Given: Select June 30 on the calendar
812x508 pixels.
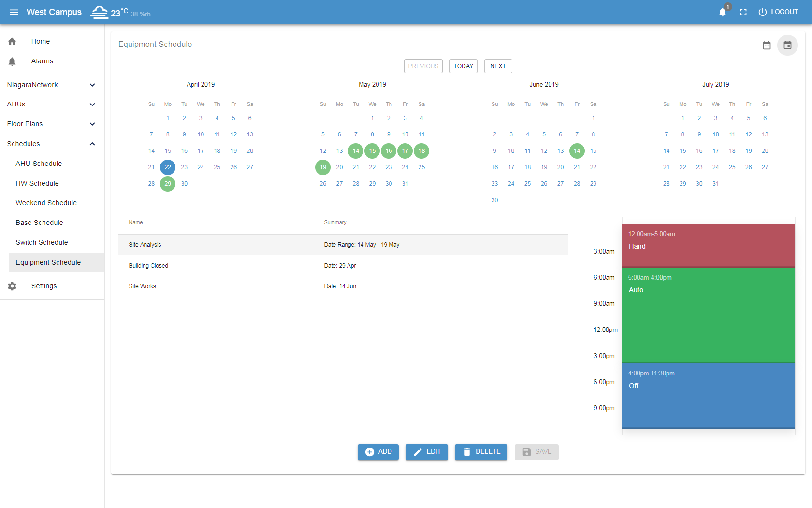Looking at the screenshot, I should (494, 200).
